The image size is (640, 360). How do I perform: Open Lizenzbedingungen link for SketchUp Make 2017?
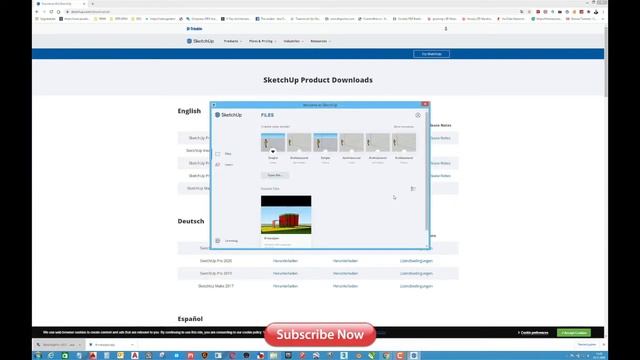[416, 286]
